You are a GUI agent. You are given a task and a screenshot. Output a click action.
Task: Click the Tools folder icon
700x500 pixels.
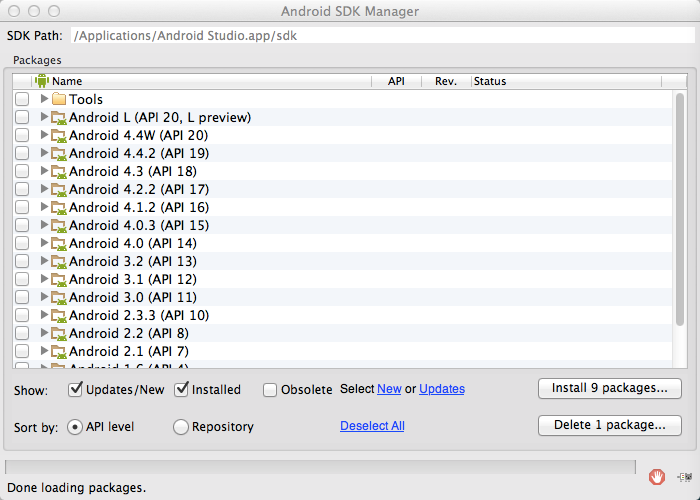(59, 99)
